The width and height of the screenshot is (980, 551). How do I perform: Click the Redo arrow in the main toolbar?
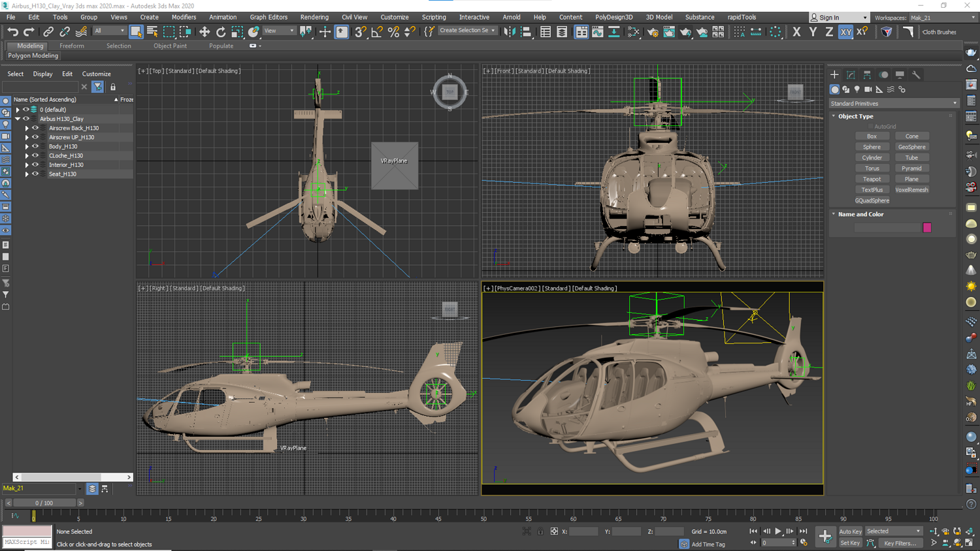tap(29, 32)
